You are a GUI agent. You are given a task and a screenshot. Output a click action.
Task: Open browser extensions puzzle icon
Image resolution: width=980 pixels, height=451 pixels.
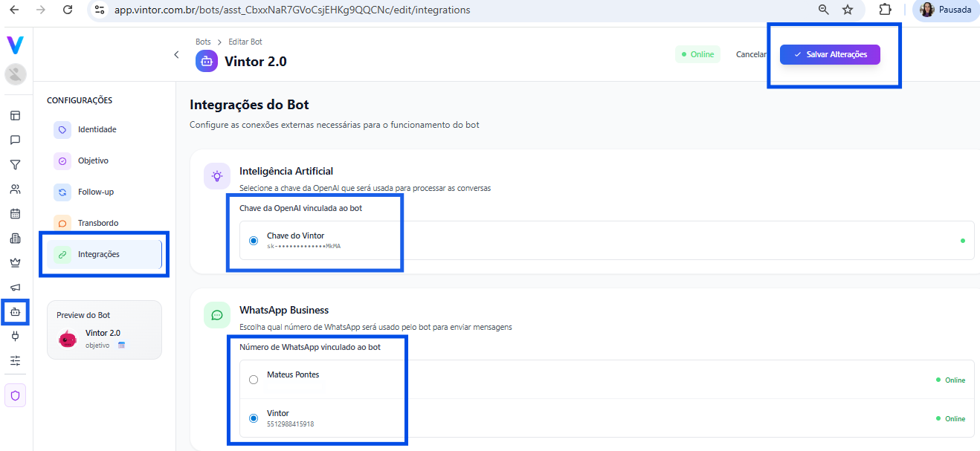tap(885, 10)
